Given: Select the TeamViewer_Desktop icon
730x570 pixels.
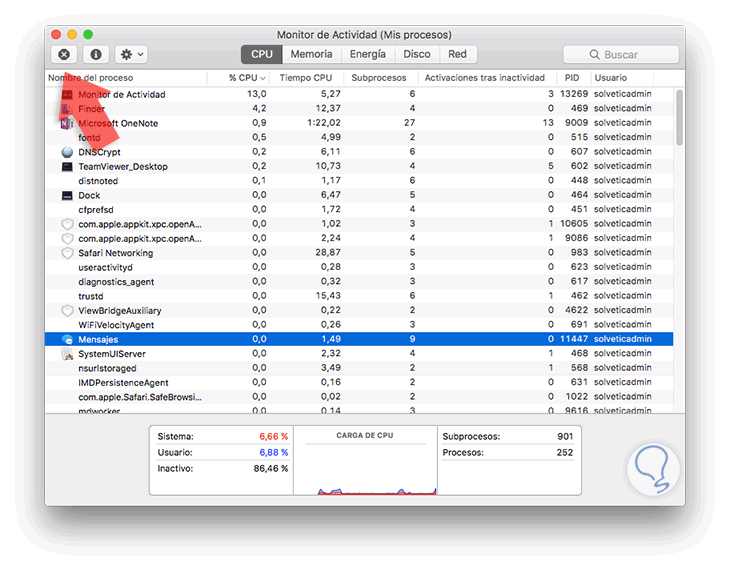Looking at the screenshot, I should (68, 167).
